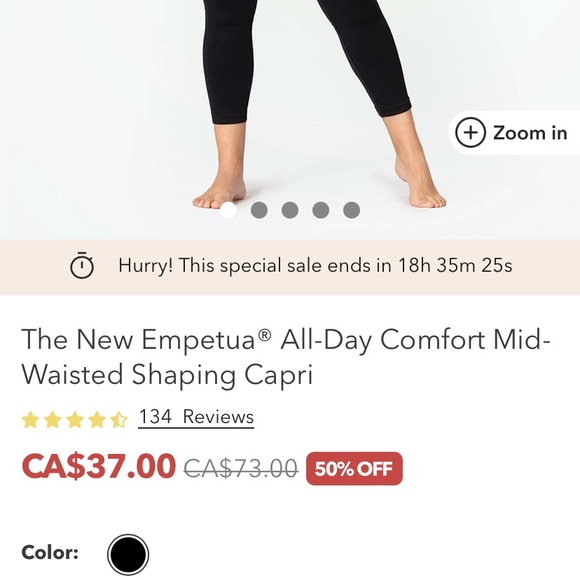Screen dimensions: 580x580
Task: Click the first yellow rating star
Action: [30, 420]
